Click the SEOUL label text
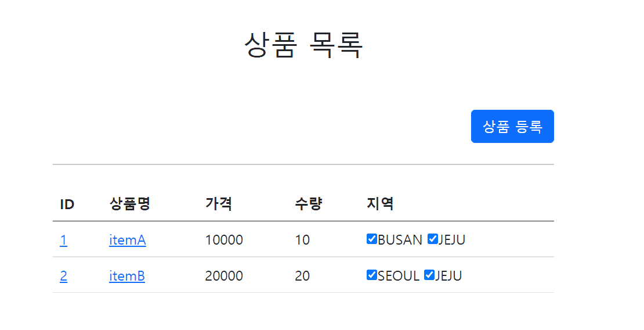Screen dimensions: 644x330 (x=399, y=276)
